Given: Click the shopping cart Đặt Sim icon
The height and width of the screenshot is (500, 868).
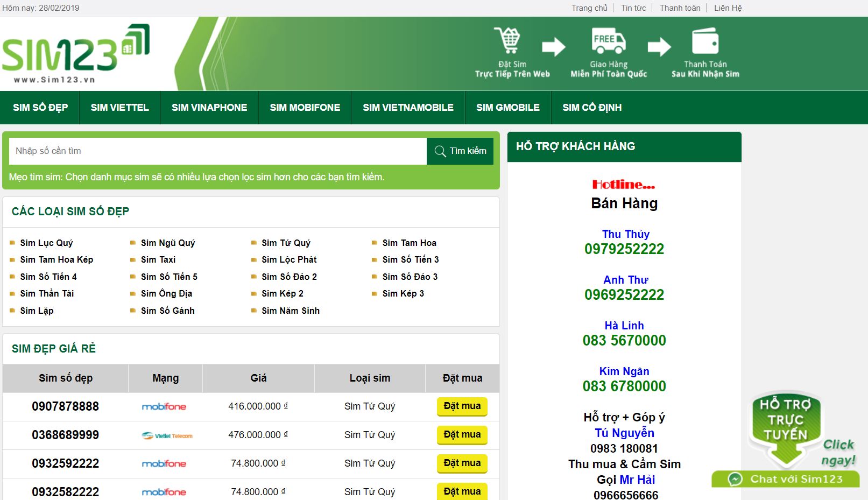Looking at the screenshot, I should coord(507,40).
